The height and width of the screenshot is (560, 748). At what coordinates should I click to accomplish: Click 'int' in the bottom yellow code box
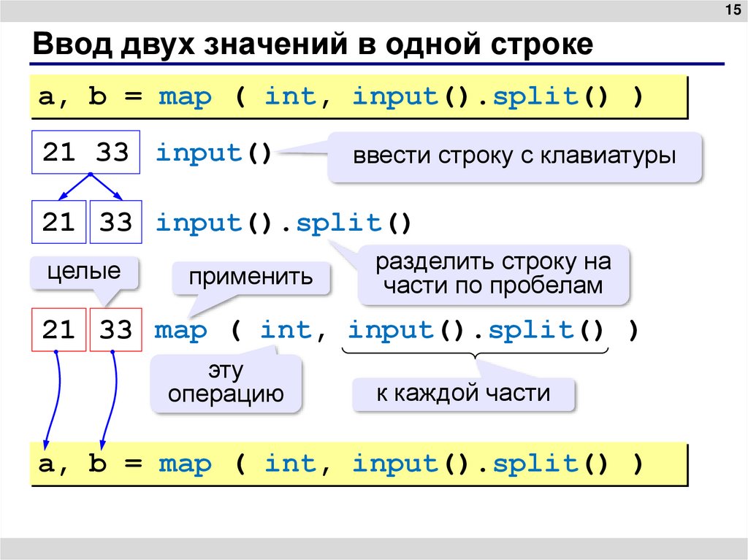291,463
